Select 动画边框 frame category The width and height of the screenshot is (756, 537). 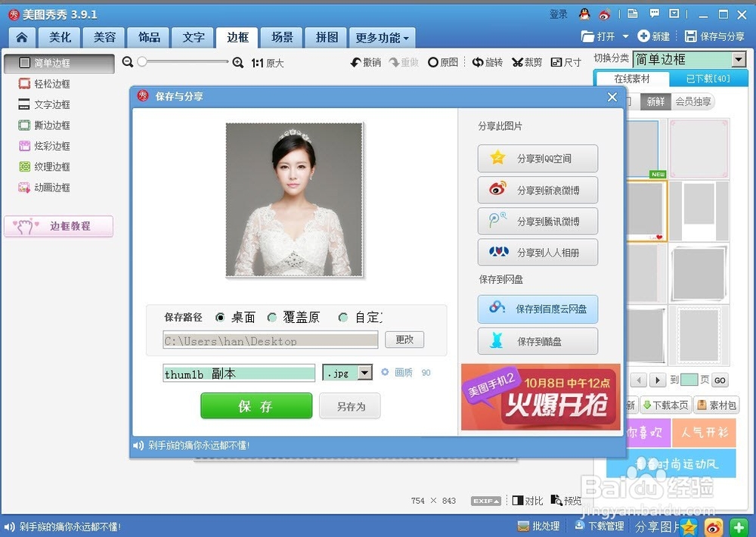45,188
